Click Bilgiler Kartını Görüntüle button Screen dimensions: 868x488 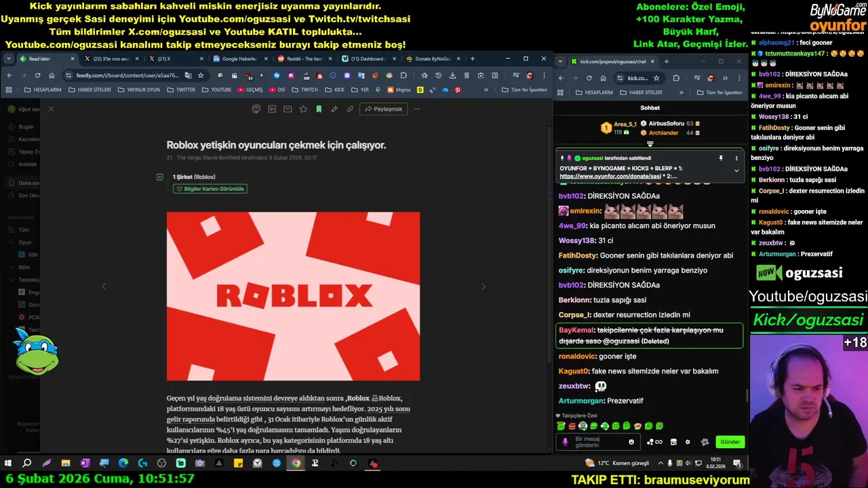point(210,188)
